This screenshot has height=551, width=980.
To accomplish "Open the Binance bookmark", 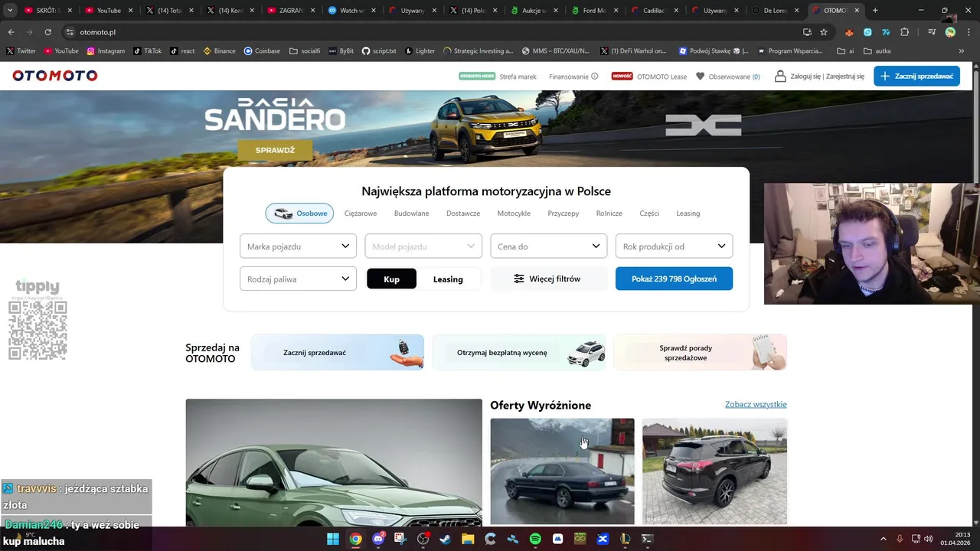I will click(220, 51).
